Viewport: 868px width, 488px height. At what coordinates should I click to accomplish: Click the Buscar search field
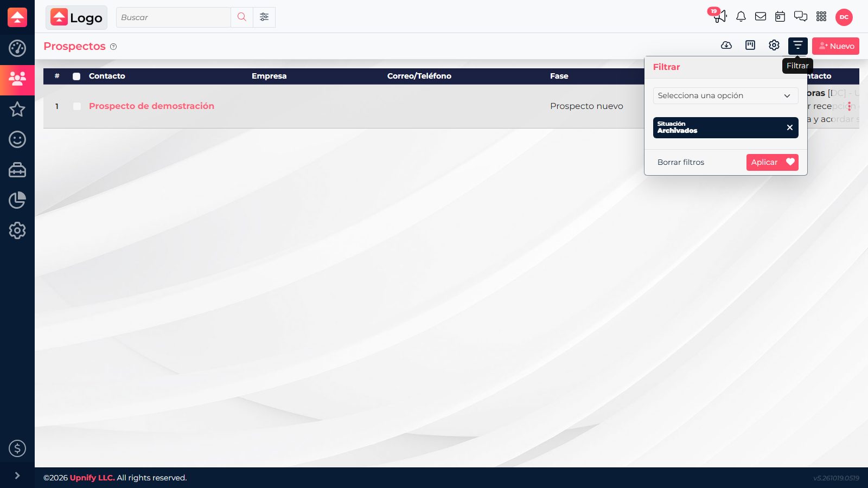point(174,17)
